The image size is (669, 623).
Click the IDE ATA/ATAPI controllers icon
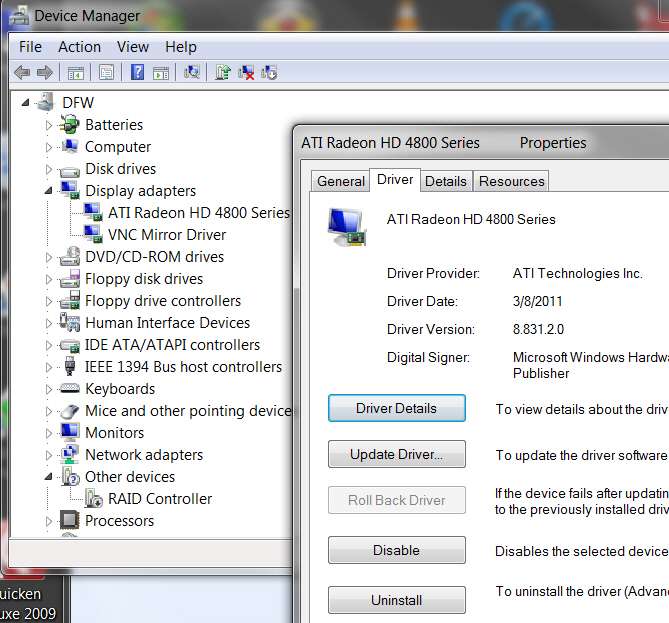click(70, 346)
